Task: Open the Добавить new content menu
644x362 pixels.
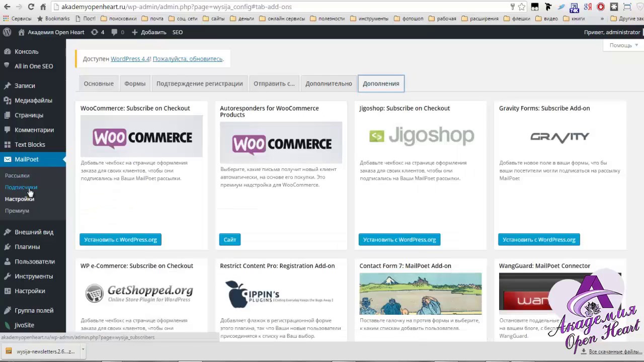Action: pos(149,32)
